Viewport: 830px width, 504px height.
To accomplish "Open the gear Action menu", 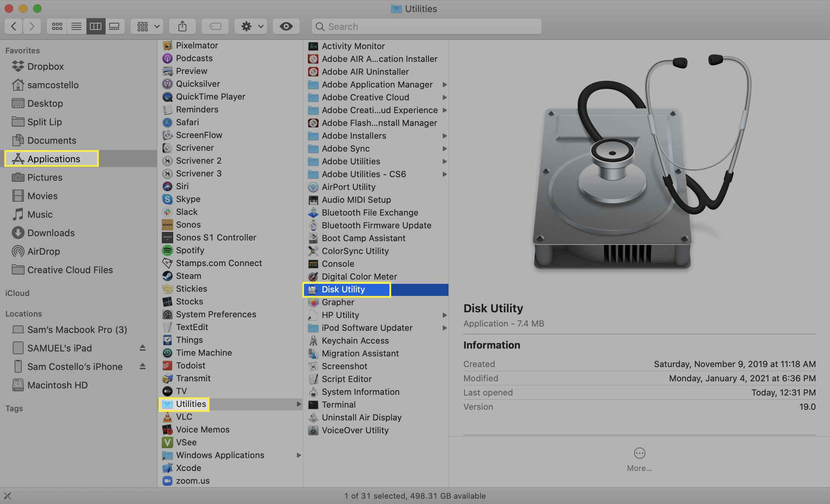I will (251, 26).
